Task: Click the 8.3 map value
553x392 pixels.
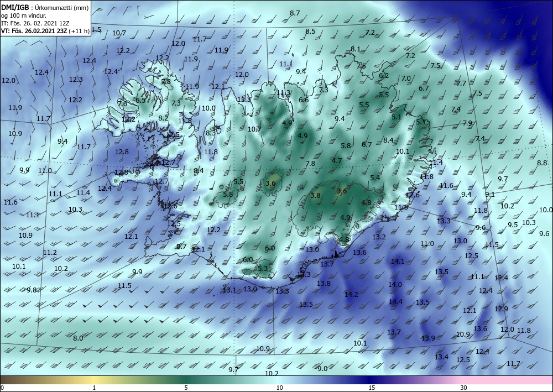Action: 211,133
